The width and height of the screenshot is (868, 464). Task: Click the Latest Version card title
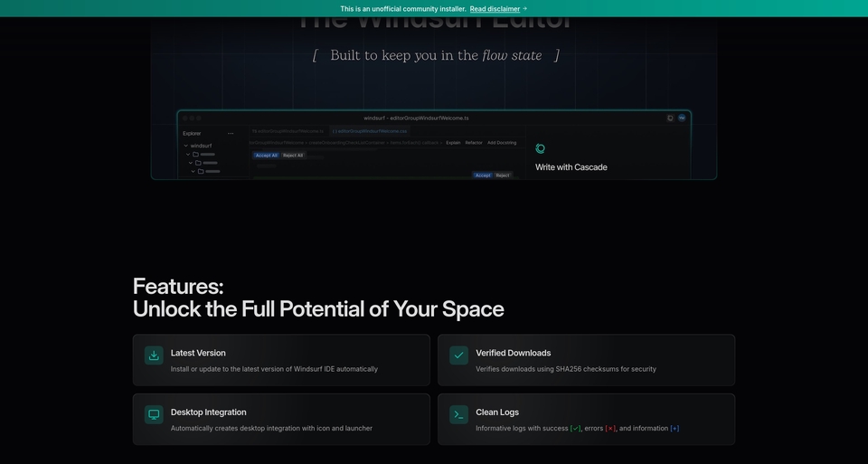[198, 354]
